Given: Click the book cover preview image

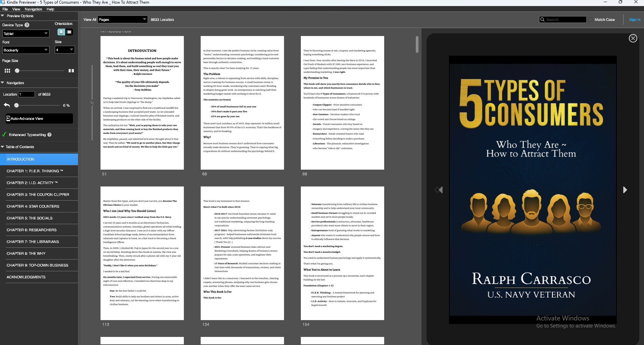Looking at the screenshot, I should [533, 189].
